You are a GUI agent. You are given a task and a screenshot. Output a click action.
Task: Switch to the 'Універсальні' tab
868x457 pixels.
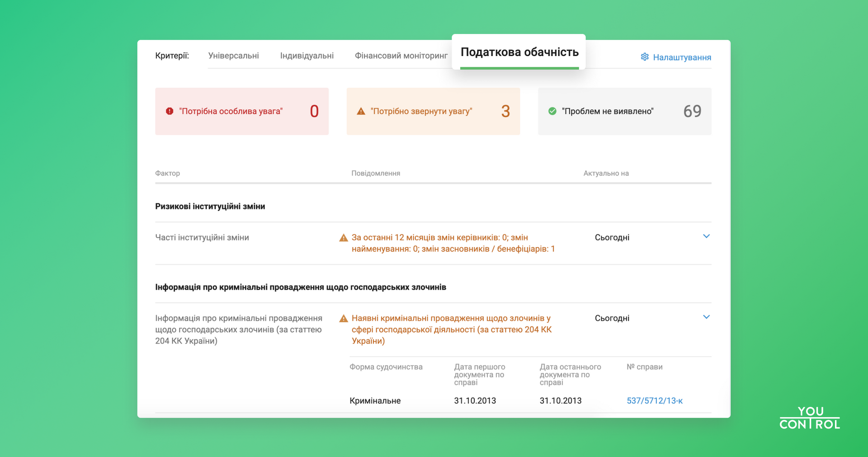(x=234, y=55)
